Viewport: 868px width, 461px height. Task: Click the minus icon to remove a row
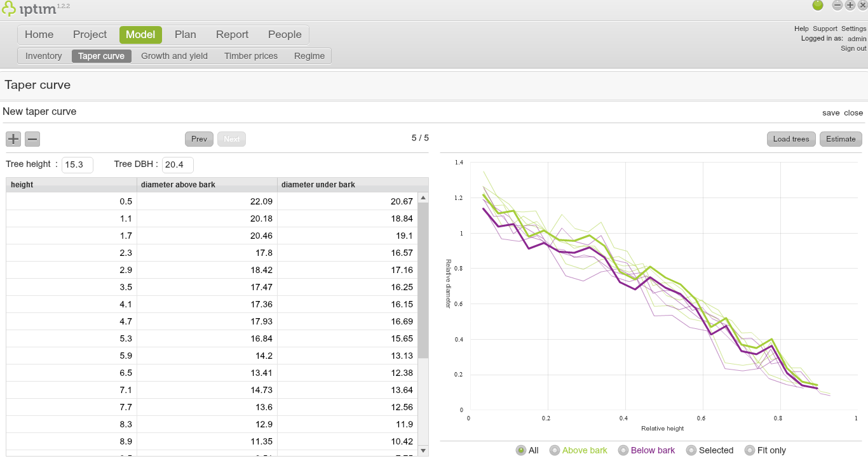[32, 138]
